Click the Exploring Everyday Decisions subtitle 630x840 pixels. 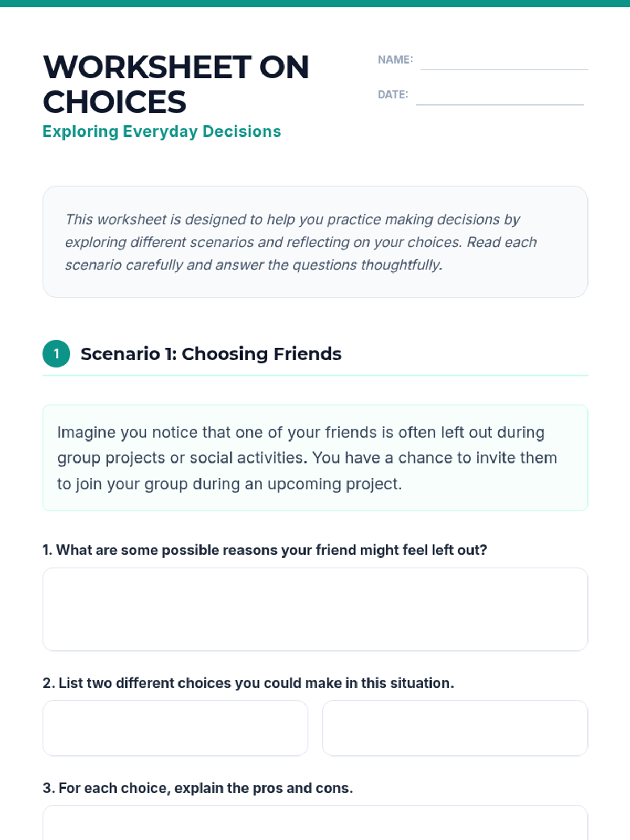click(162, 131)
